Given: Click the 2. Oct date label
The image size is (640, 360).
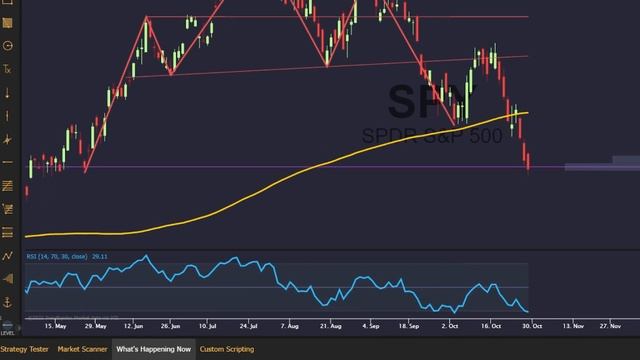Looking at the screenshot, I should pyautogui.click(x=450, y=326).
